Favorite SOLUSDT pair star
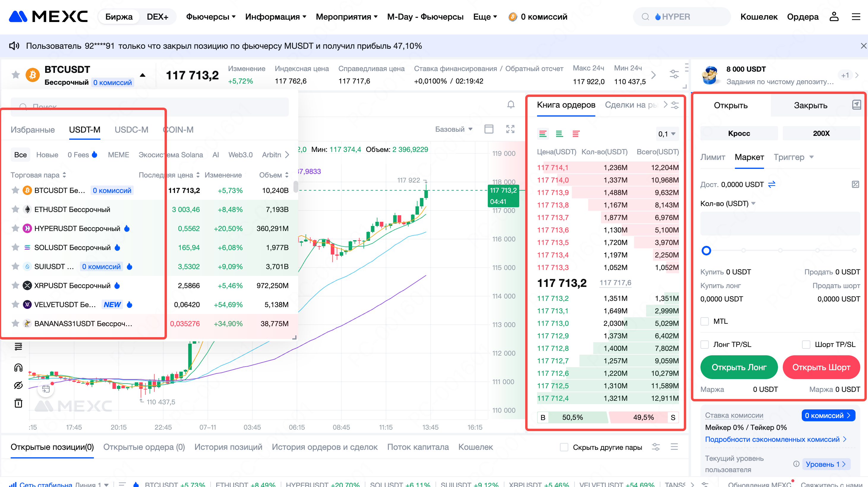 (15, 248)
